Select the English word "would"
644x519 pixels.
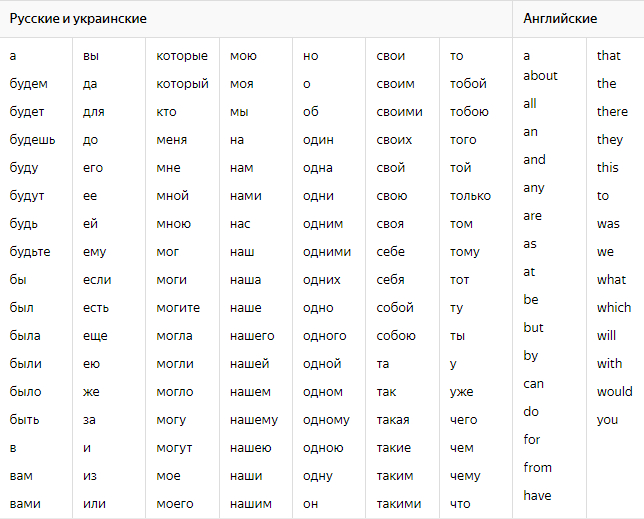(x=614, y=392)
